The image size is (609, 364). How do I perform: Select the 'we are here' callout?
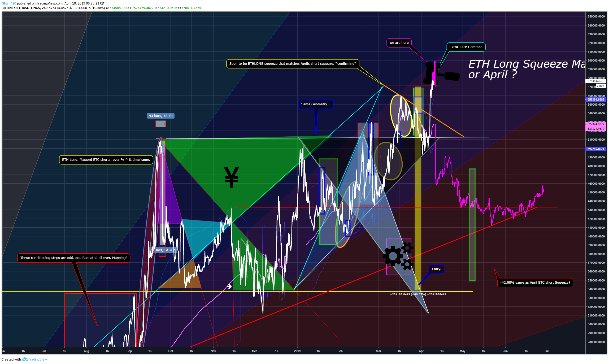point(399,43)
